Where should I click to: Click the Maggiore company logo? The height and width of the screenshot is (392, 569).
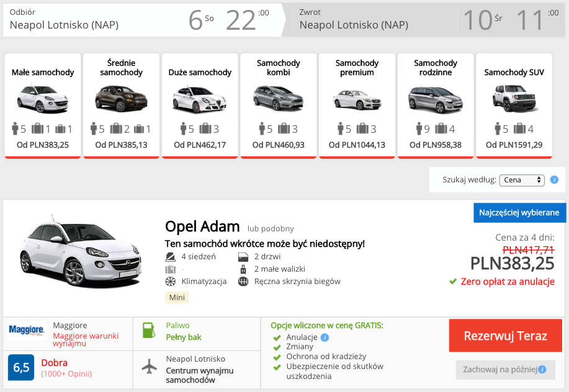27,330
